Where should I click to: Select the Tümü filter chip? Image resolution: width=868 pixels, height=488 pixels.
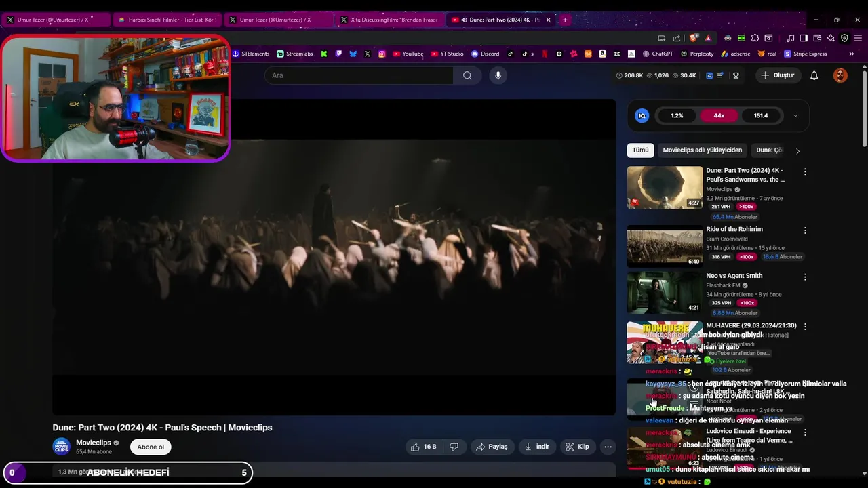pos(640,150)
